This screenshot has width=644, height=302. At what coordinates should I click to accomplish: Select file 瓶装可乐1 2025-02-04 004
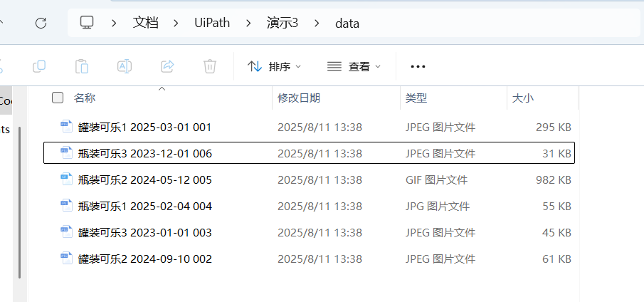tap(309, 206)
